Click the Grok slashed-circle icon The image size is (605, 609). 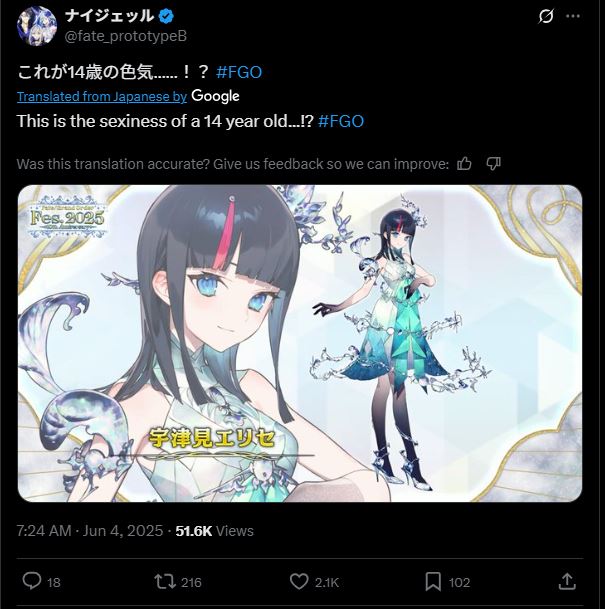(x=546, y=16)
